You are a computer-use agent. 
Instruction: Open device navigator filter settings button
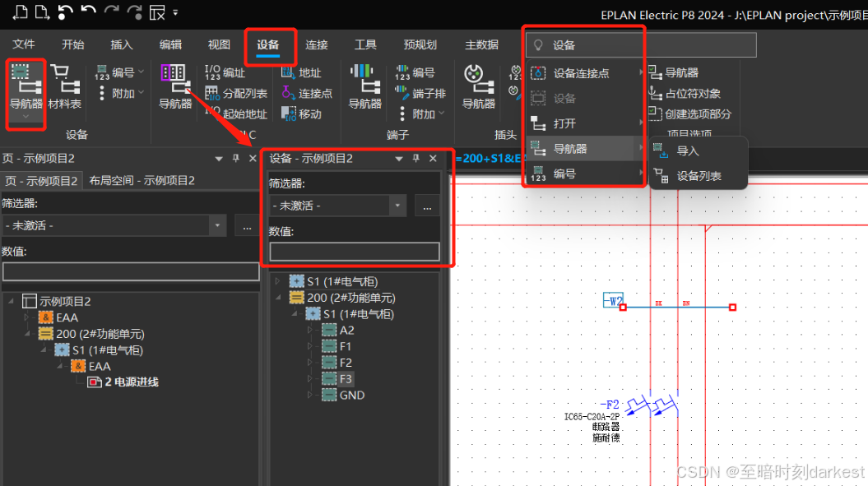pos(427,206)
